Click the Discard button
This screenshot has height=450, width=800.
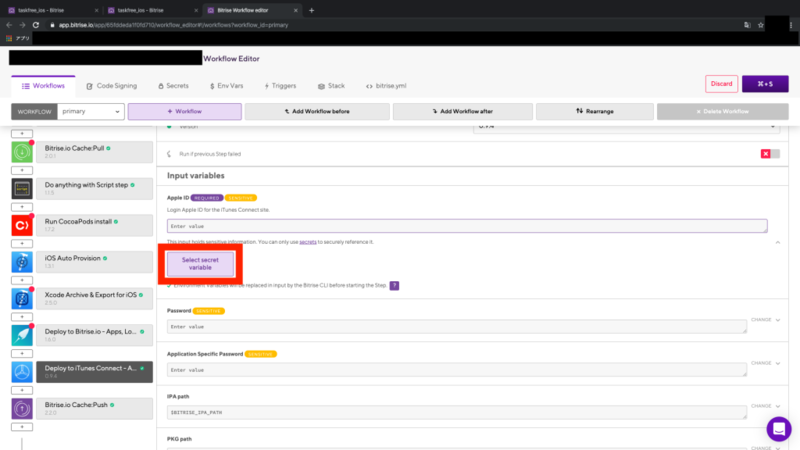click(721, 84)
